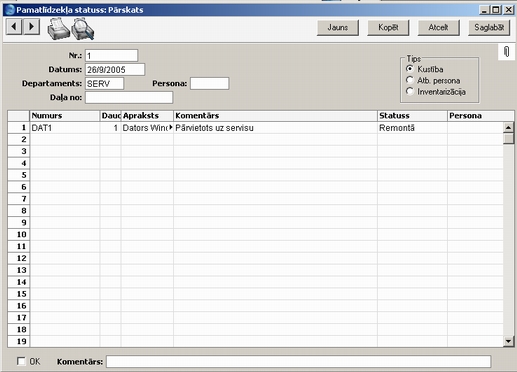Click the Numurs column header
The width and height of the screenshot is (517, 372).
(65, 116)
